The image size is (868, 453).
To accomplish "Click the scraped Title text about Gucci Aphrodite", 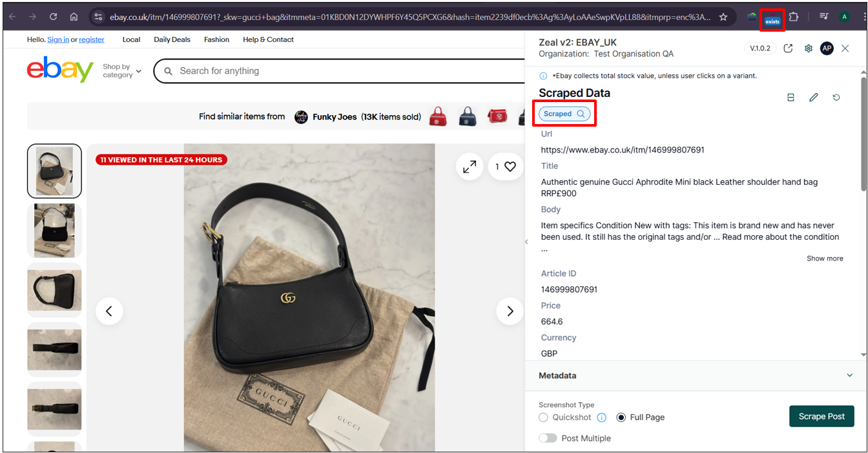I will pos(679,187).
